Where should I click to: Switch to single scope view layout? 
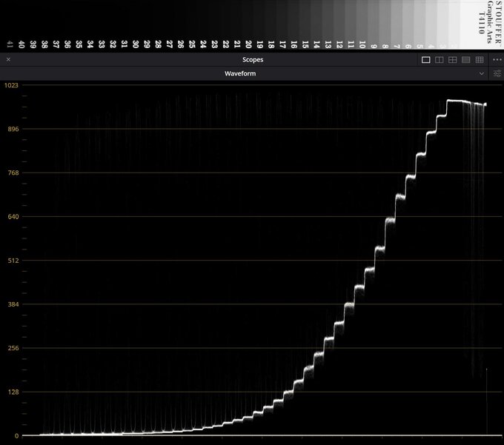pos(425,60)
